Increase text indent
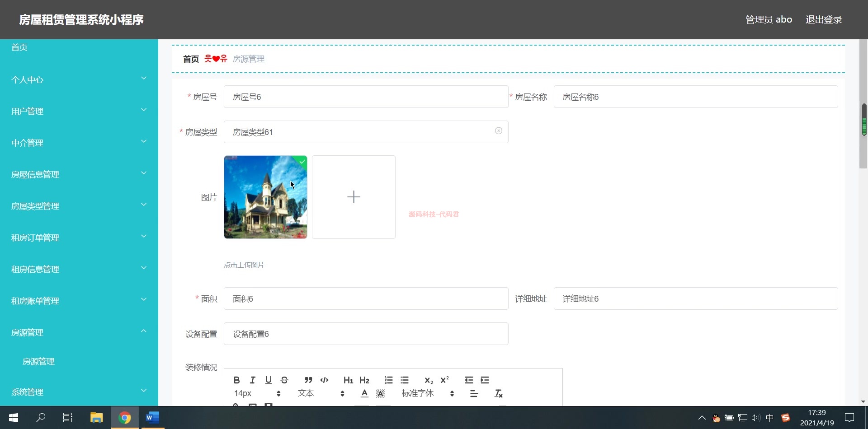The width and height of the screenshot is (868, 429). pos(485,380)
